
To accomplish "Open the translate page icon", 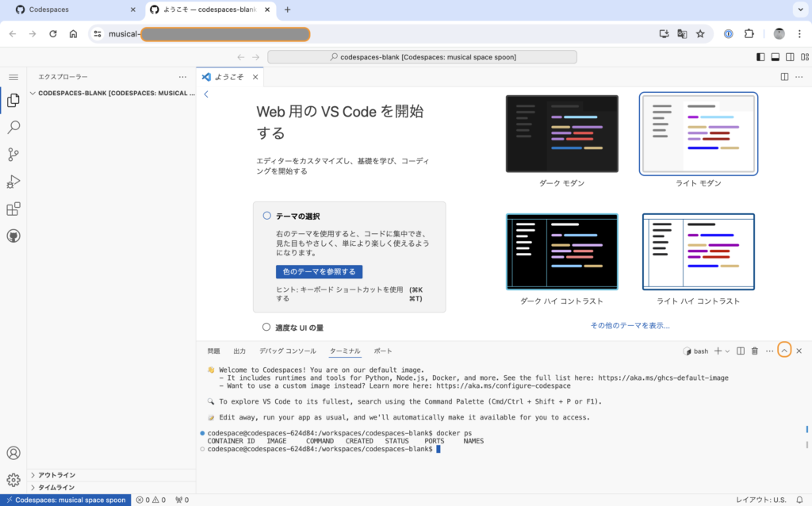I will point(682,33).
